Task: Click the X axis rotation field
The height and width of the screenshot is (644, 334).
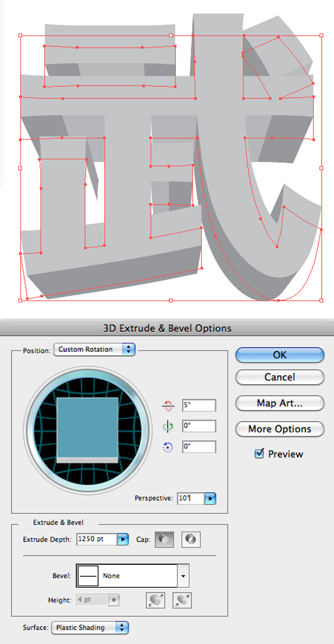Action: click(x=199, y=405)
